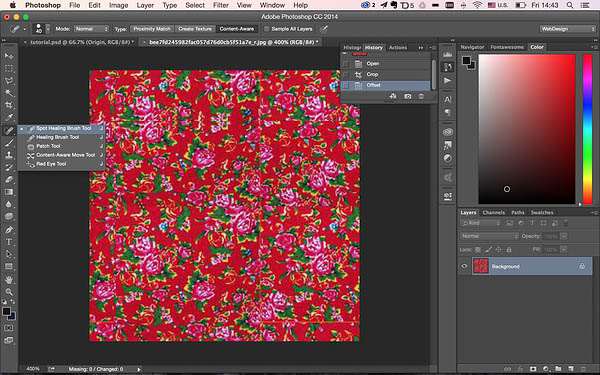Click the rainbow hue slider strip
This screenshot has height=375, width=600.
[x=587, y=129]
